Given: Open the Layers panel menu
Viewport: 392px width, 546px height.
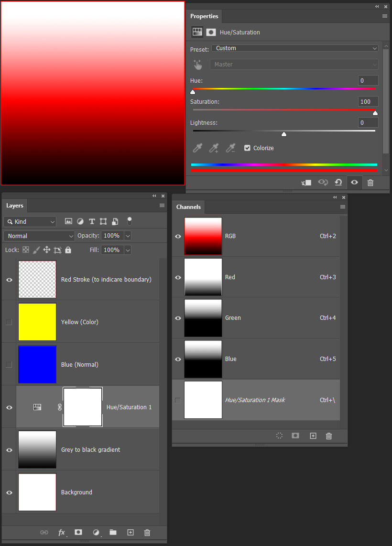Looking at the screenshot, I should [x=162, y=206].
